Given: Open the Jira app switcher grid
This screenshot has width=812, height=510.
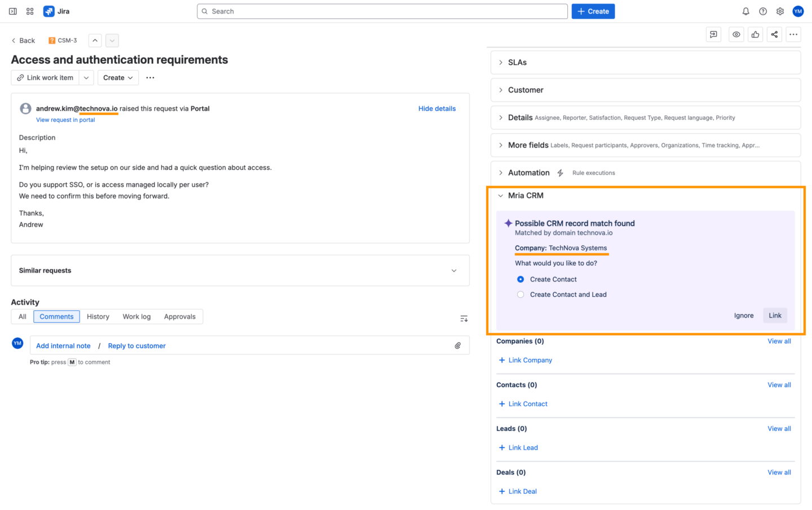Looking at the screenshot, I should click(29, 11).
